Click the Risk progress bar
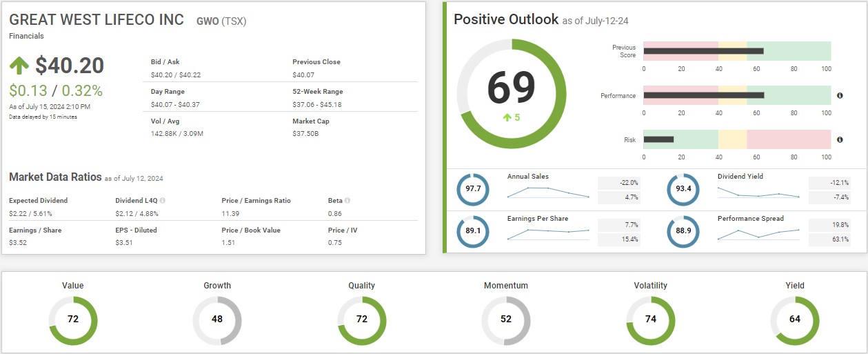The width and height of the screenshot is (868, 354). [737, 139]
